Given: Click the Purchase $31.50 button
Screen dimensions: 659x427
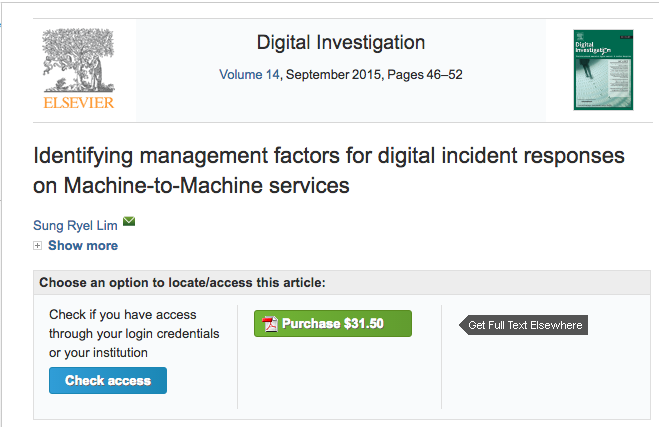Looking at the screenshot, I should [333, 324].
